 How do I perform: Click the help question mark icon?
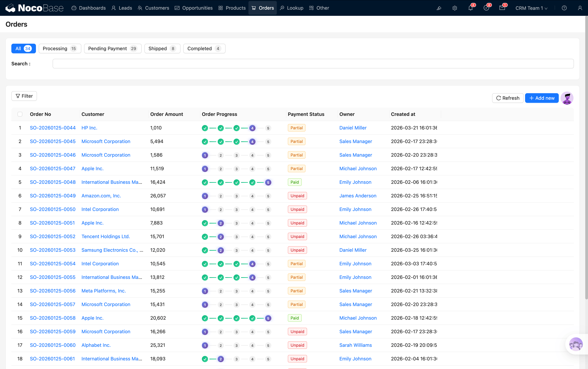(x=564, y=8)
